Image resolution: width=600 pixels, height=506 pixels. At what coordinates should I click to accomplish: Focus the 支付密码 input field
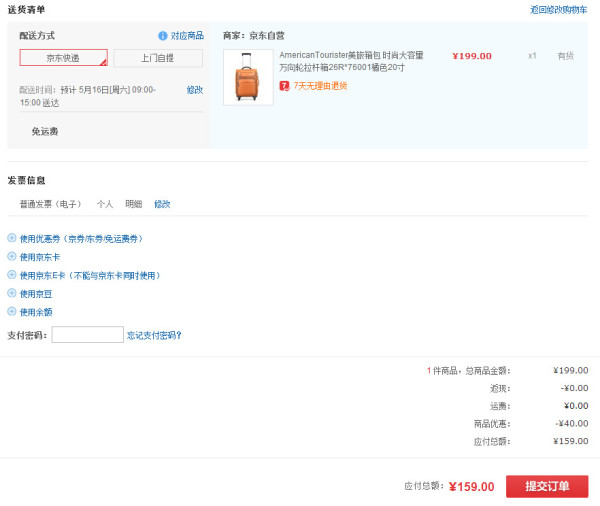click(x=88, y=335)
